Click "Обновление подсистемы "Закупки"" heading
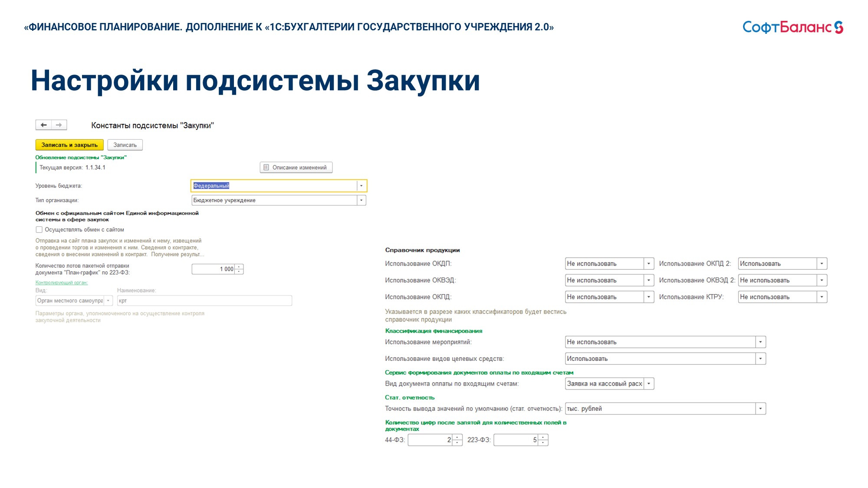The height and width of the screenshot is (488, 868). click(81, 157)
